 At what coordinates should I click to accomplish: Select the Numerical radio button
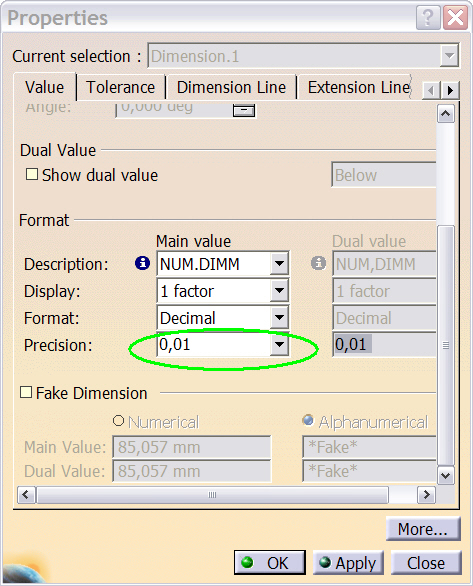click(118, 421)
